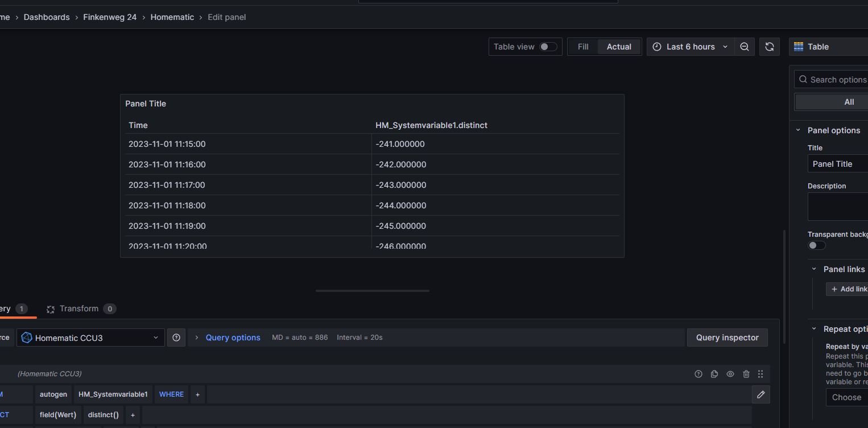Open data source help icon
This screenshot has height=428, width=868.
(176, 338)
